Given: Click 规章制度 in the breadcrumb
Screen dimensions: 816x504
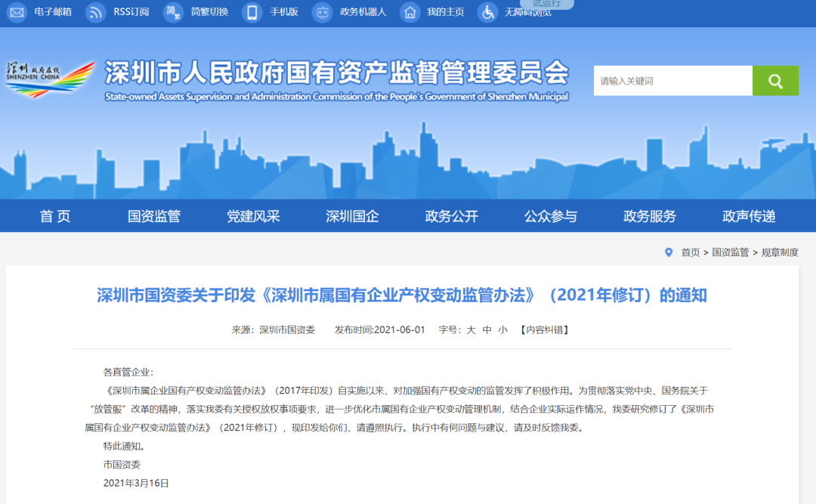Looking at the screenshot, I should [779, 252].
